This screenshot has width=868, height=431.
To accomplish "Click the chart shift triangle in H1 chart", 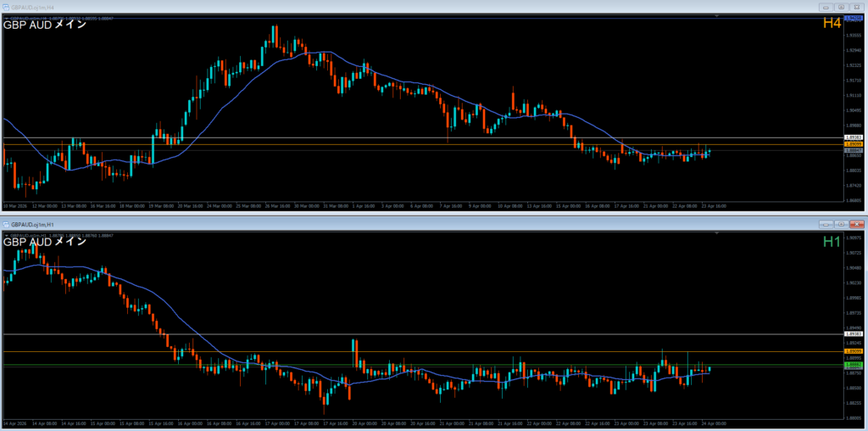I will (x=717, y=234).
